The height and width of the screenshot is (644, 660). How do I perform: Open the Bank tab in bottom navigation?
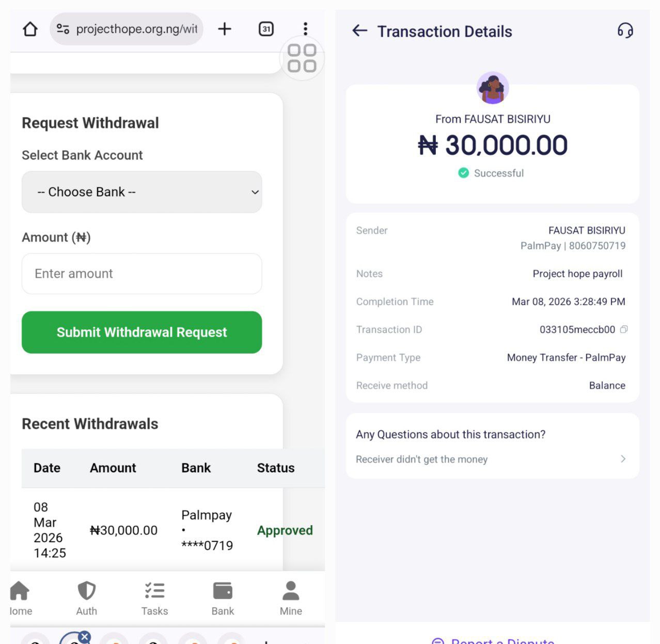pyautogui.click(x=223, y=598)
